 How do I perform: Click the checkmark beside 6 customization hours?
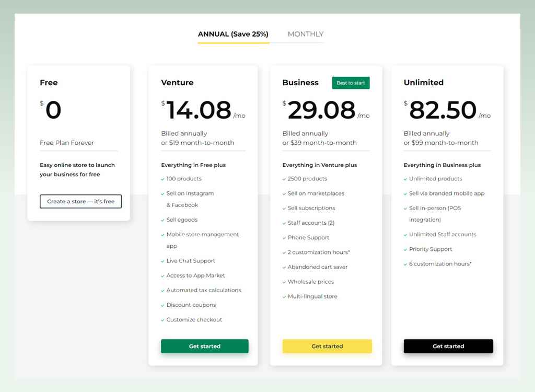405,264
